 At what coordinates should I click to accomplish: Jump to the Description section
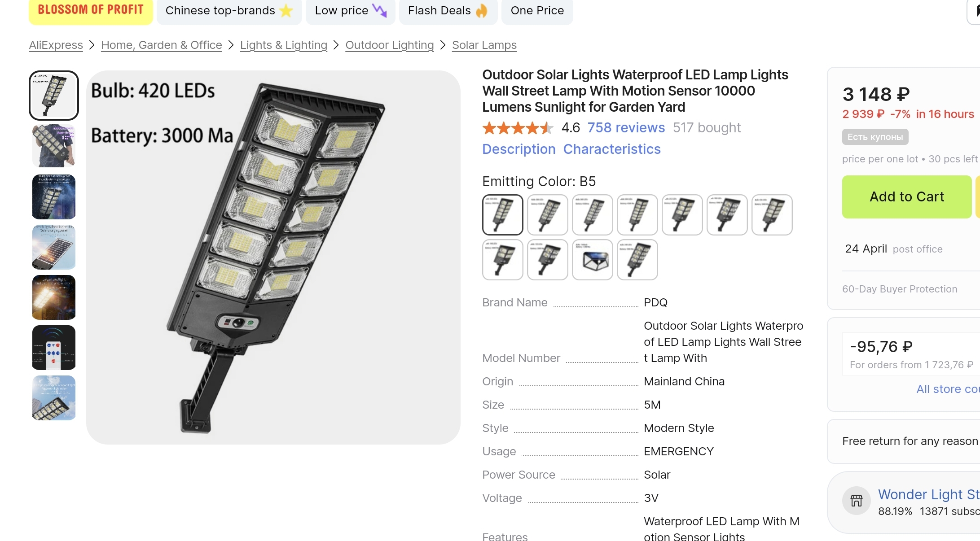[x=519, y=149]
